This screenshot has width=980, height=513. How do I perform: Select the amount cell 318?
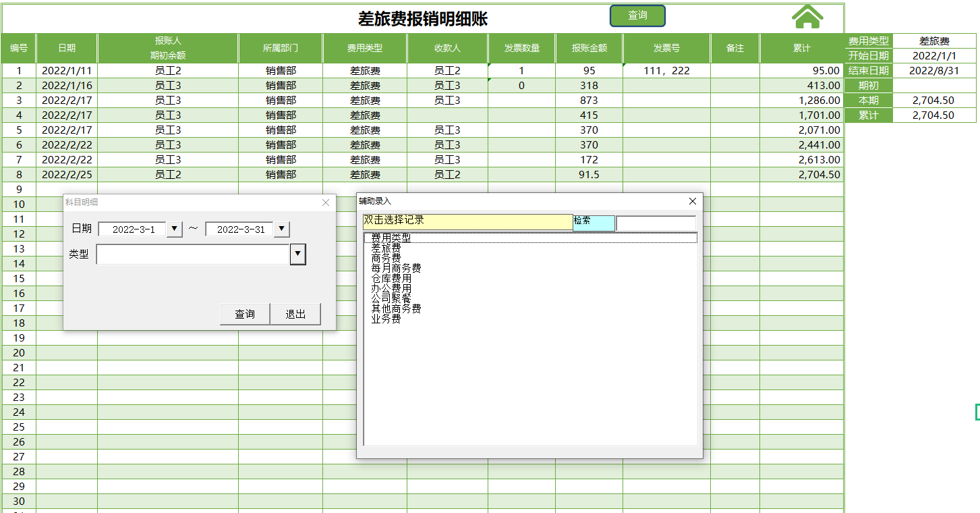(x=589, y=85)
